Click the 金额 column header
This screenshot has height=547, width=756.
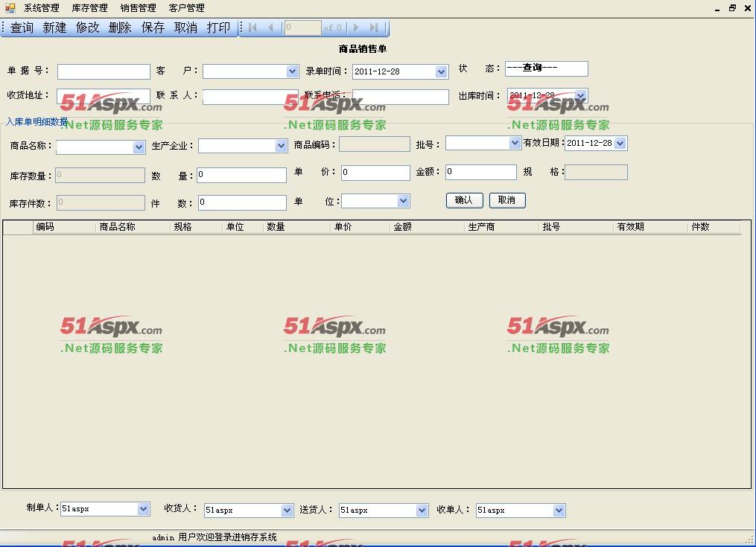[x=428, y=227]
